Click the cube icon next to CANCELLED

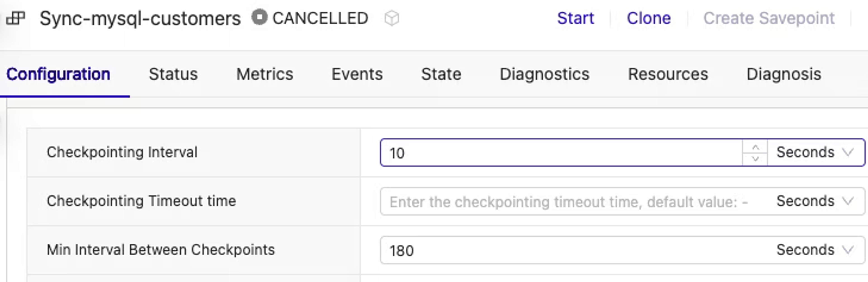click(x=392, y=18)
